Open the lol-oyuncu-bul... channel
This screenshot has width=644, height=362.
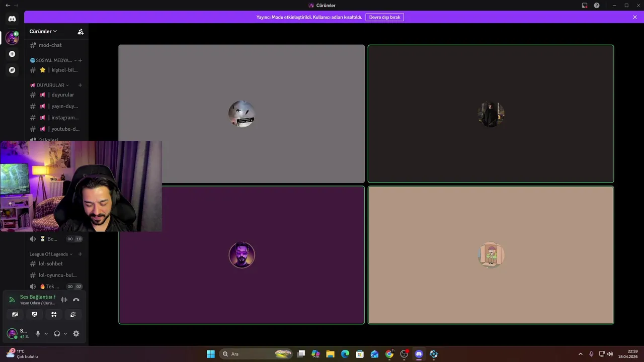click(x=56, y=275)
